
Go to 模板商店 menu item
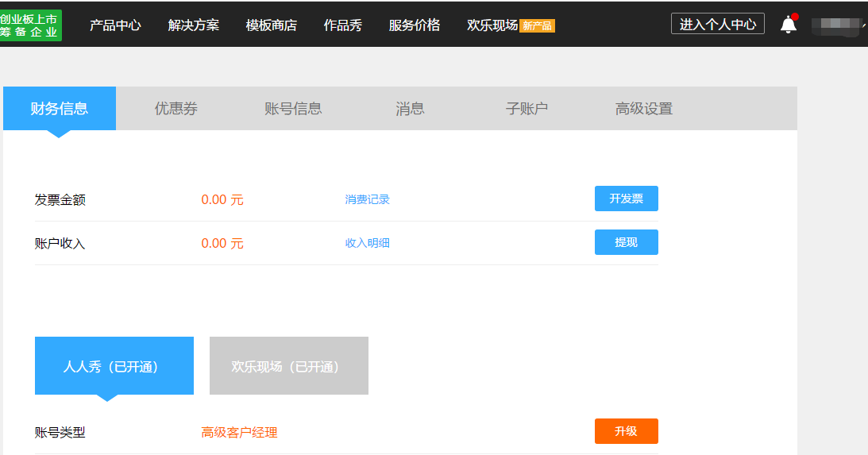(x=272, y=25)
